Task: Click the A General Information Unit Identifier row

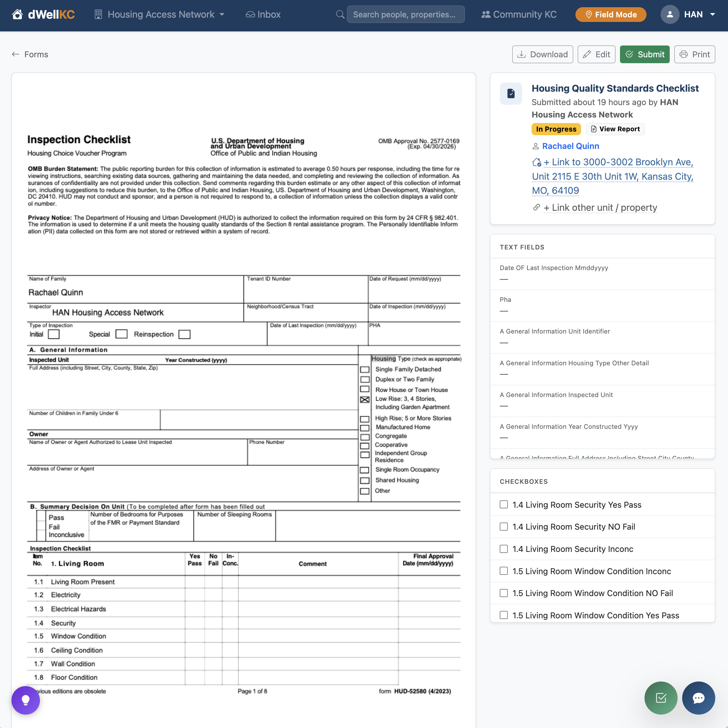Action: (x=603, y=337)
